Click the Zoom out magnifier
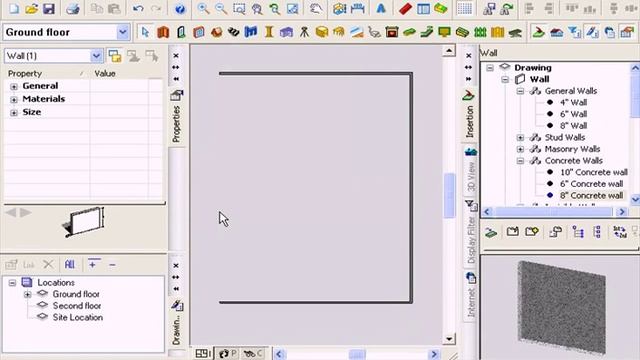This screenshot has width=640, height=360. [x=221, y=9]
